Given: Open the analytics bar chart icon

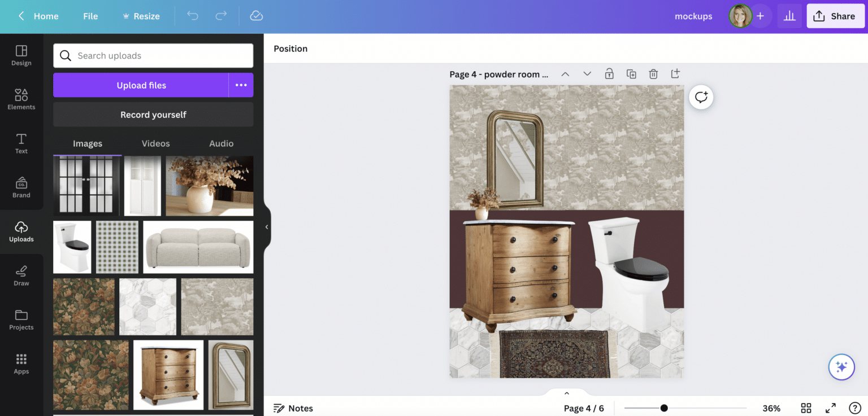Looking at the screenshot, I should click(x=789, y=16).
